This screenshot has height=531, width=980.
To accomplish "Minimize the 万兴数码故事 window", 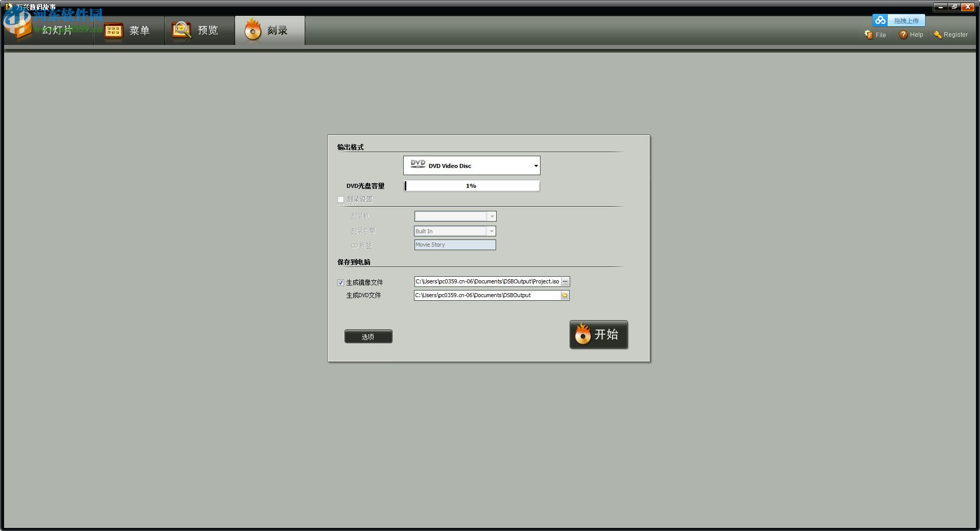I will click(940, 7).
